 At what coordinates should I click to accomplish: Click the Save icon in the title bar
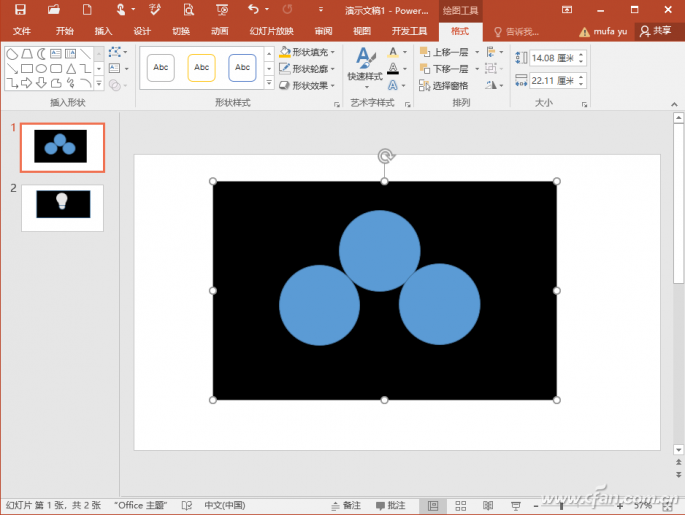coord(20,10)
